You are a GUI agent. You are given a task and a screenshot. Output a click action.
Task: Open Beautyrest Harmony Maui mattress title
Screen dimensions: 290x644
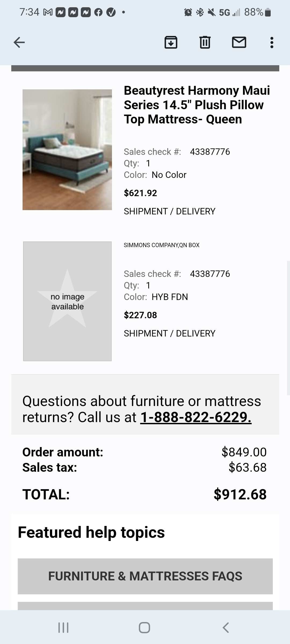[197, 105]
